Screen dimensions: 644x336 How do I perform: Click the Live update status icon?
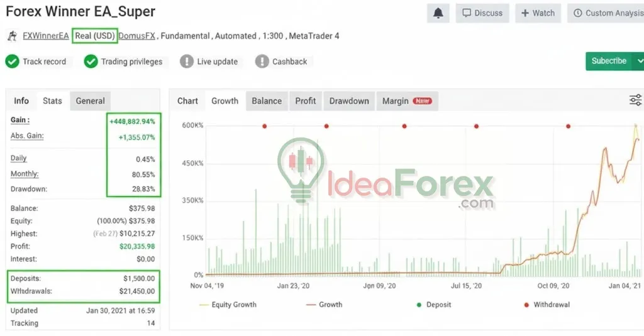click(186, 62)
